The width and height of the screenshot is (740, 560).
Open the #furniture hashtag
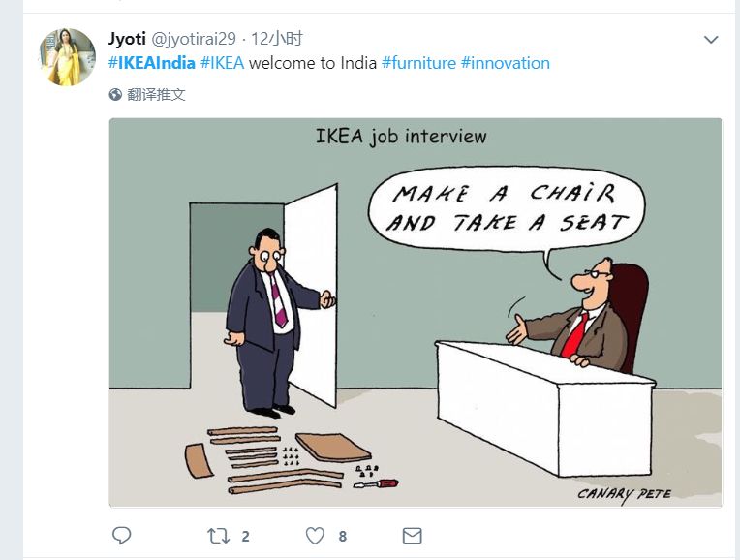(x=418, y=63)
